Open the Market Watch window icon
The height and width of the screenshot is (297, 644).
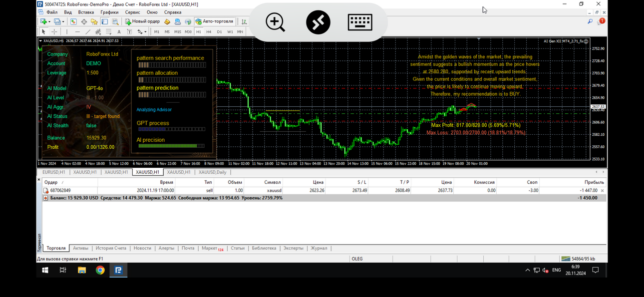73,21
